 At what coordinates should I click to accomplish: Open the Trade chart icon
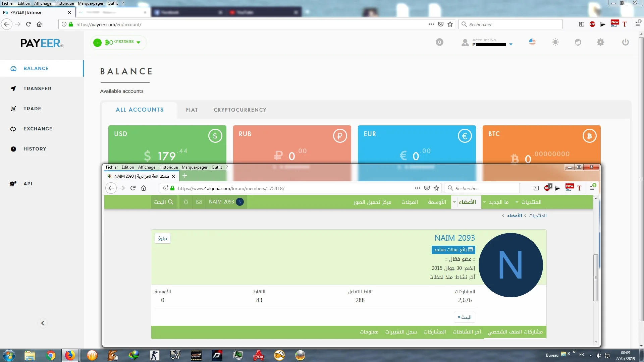[x=13, y=109]
